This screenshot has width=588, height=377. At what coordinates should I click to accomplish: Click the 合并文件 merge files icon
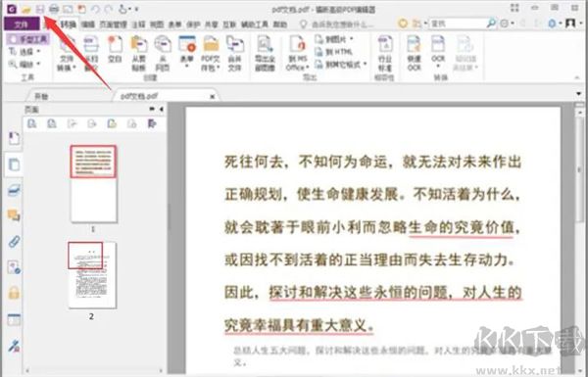235,53
